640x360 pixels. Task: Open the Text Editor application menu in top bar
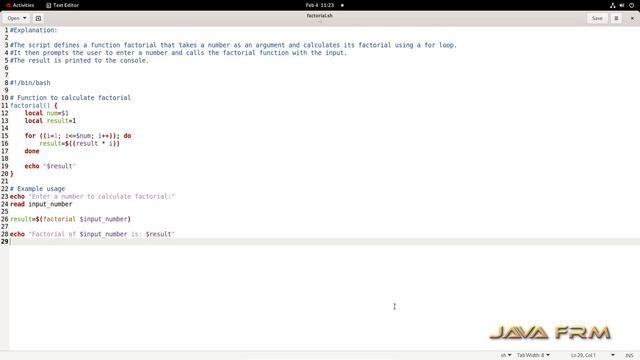click(x=62, y=5)
